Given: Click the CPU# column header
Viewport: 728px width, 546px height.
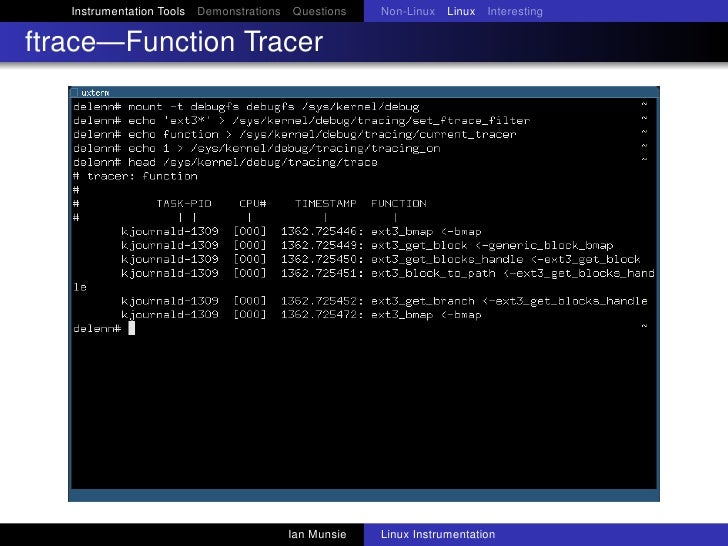Looking at the screenshot, I should [253, 203].
